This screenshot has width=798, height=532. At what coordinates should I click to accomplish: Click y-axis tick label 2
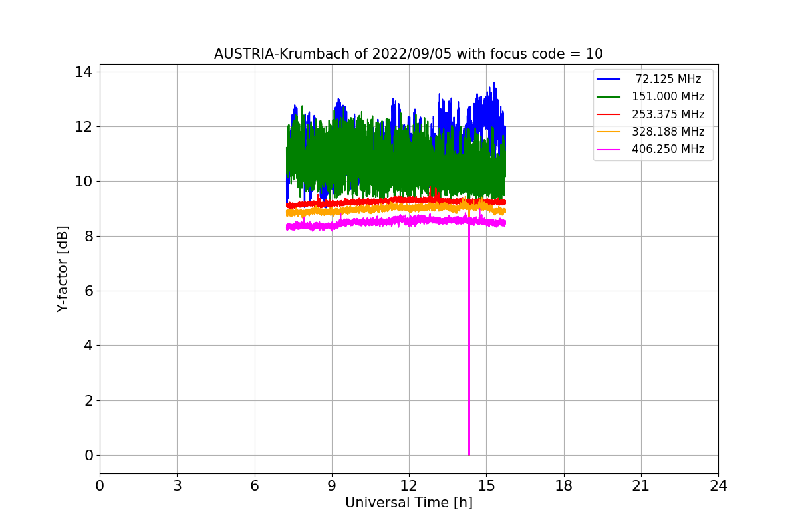point(90,400)
